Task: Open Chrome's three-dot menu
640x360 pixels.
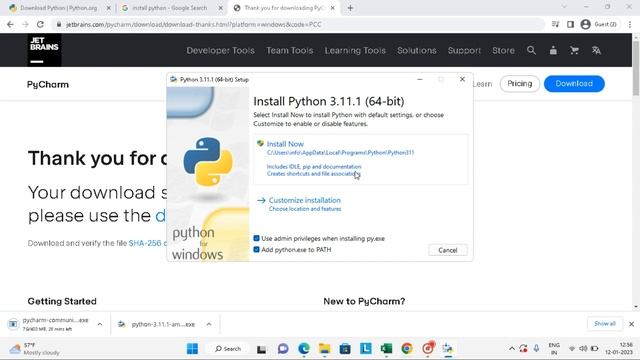Action: pos(630,24)
